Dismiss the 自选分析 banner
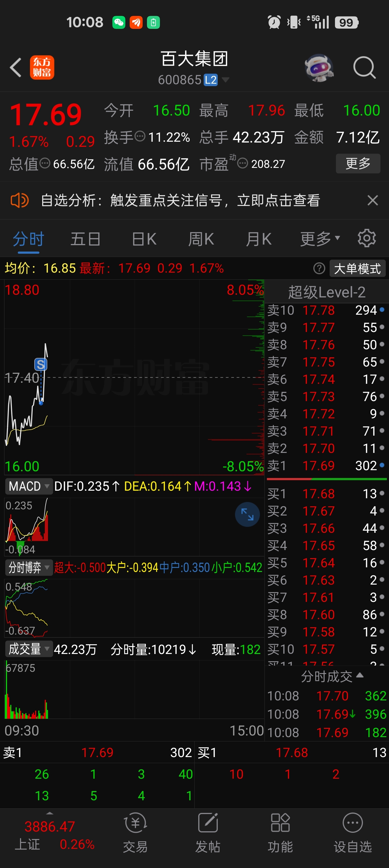389x868 pixels. tap(373, 200)
